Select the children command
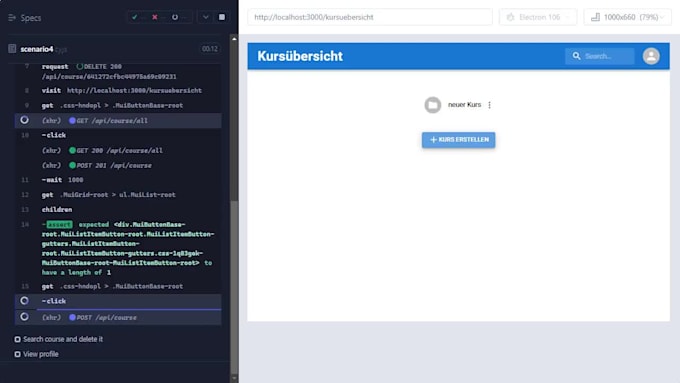 (118, 210)
